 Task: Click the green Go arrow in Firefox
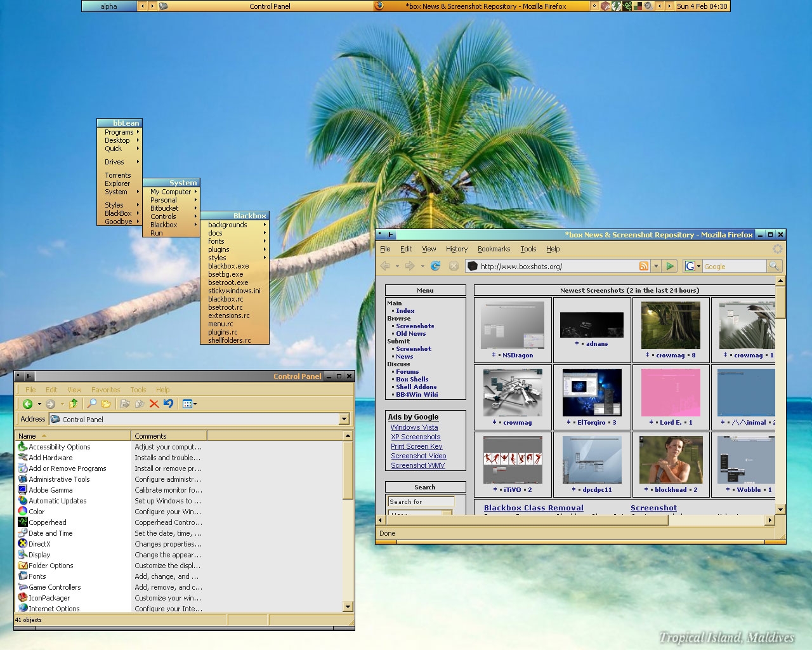[670, 266]
